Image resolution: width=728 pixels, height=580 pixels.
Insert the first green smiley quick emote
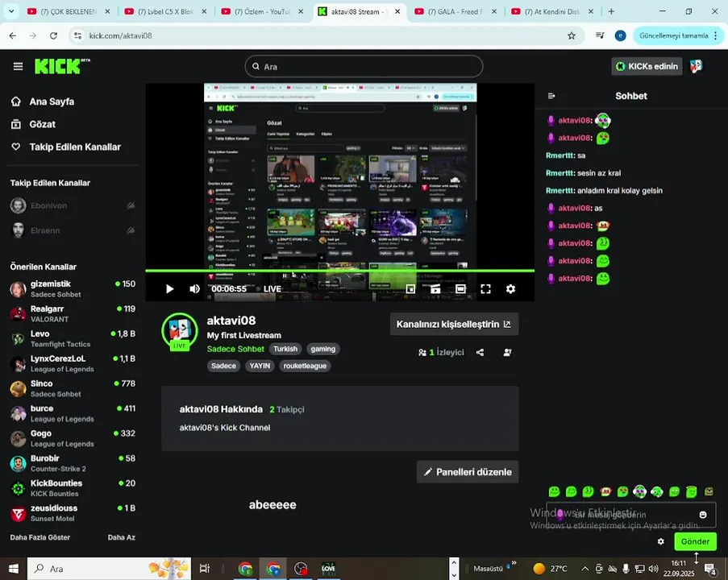554,491
